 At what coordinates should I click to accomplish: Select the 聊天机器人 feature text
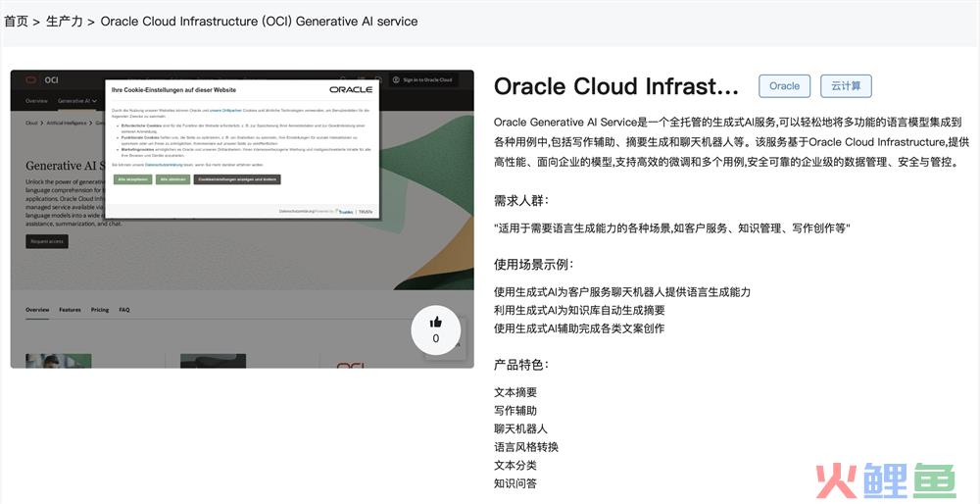(520, 428)
